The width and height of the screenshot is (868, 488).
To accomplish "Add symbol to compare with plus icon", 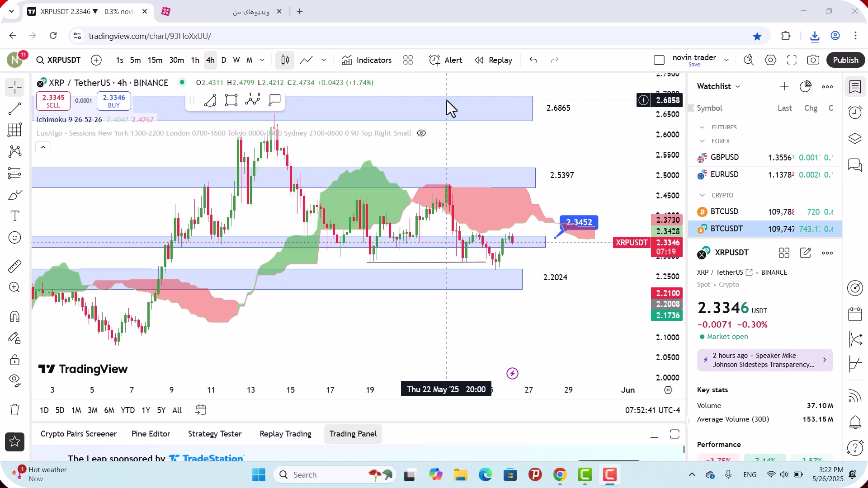I will point(96,60).
